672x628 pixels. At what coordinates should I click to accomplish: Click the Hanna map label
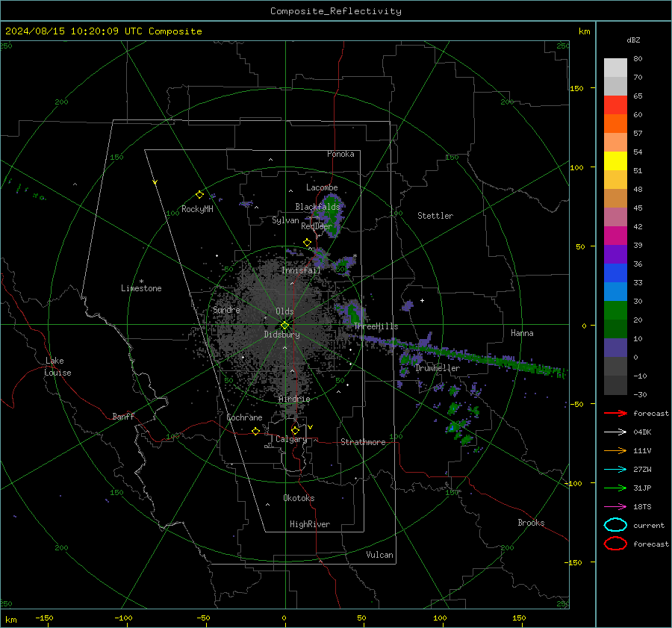pos(522,333)
